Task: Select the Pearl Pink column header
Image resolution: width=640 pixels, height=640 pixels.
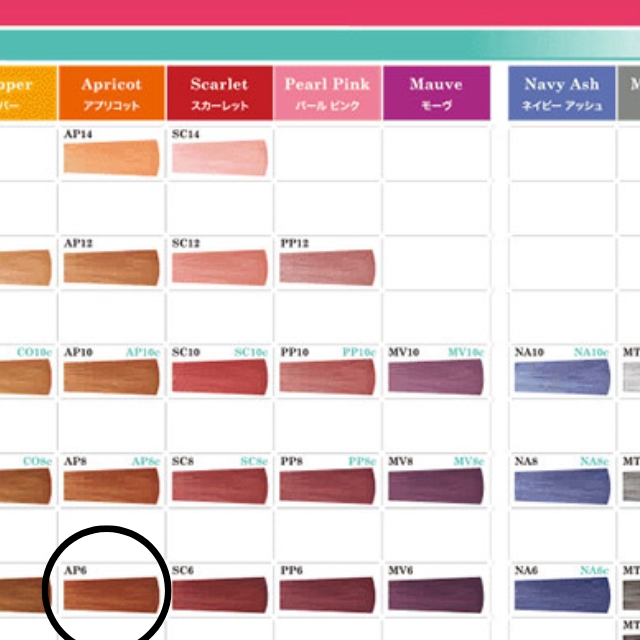Action: pyautogui.click(x=327, y=93)
